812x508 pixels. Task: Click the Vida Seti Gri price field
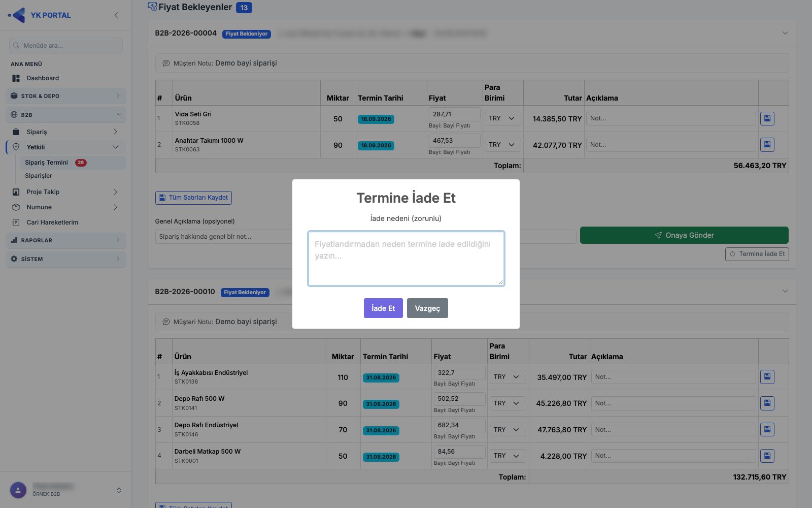(455, 114)
